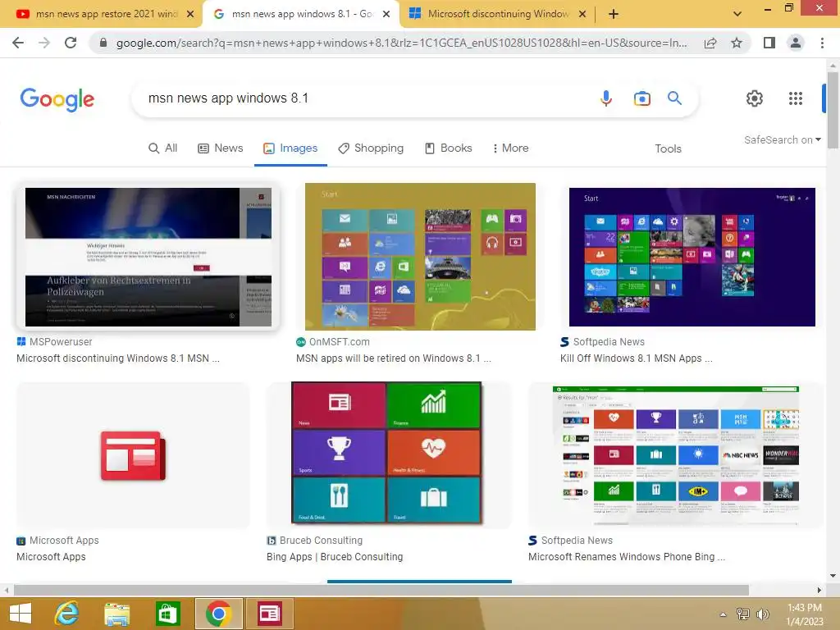The image size is (840, 630).
Task: Open Bruceb Consulting Bing Apps image
Action: click(387, 453)
